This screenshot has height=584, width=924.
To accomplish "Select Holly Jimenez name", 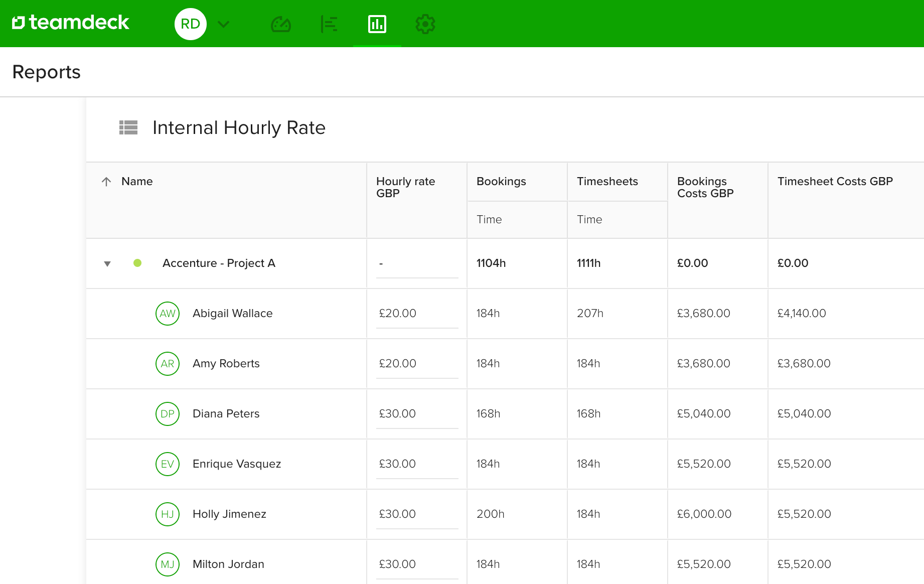I will 229,514.
